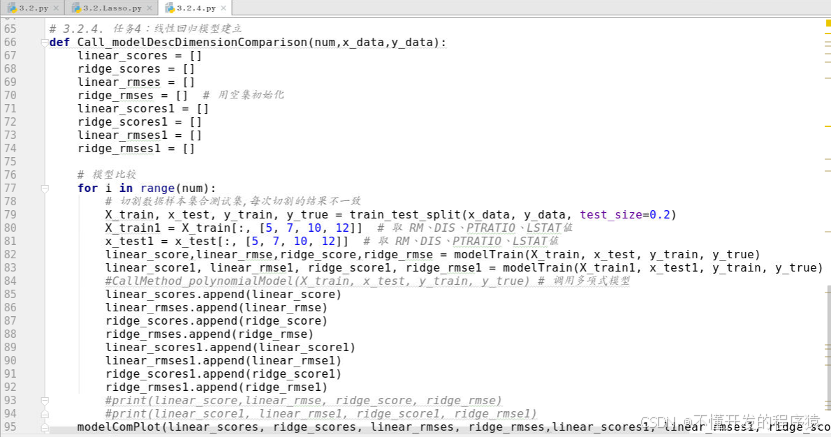Viewport: 832px width, 438px height.
Task: Place cursor on 'linear_scores = []' line
Action: pyautogui.click(x=140, y=56)
